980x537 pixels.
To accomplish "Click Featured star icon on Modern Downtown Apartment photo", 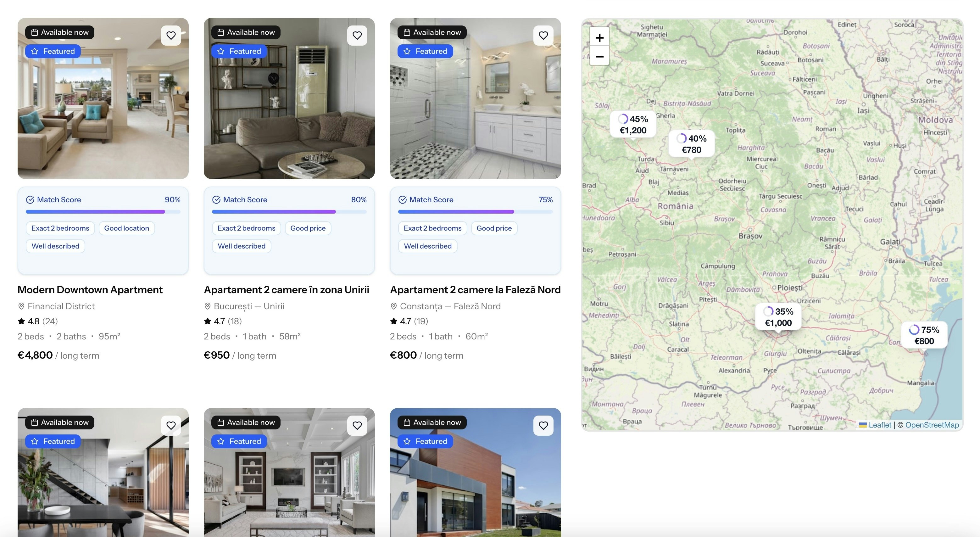I will [x=35, y=51].
